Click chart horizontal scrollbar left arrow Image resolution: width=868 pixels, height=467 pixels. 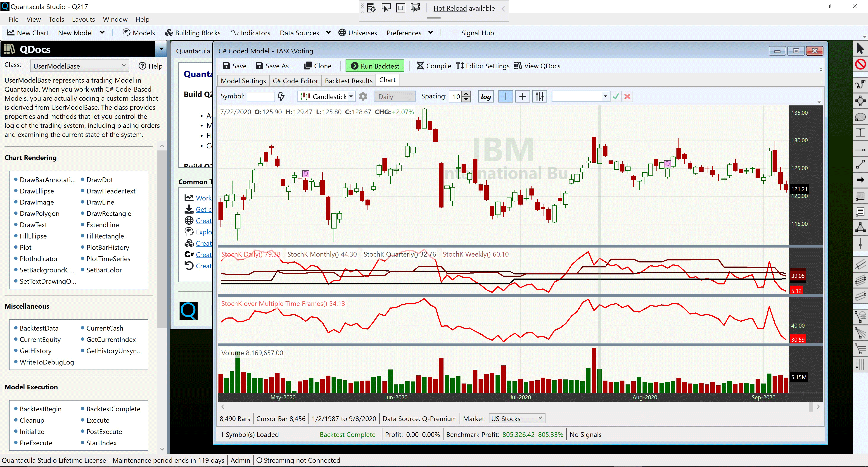point(223,407)
